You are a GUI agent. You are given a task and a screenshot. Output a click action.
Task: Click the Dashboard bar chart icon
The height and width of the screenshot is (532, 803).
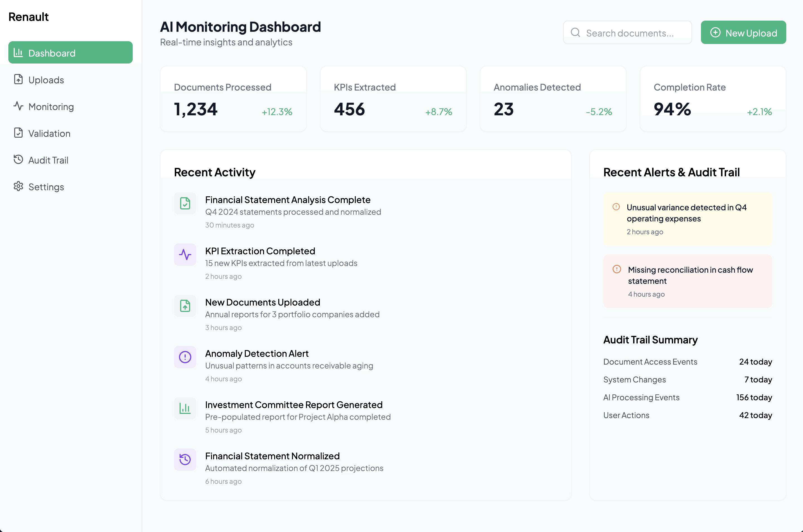(x=18, y=53)
